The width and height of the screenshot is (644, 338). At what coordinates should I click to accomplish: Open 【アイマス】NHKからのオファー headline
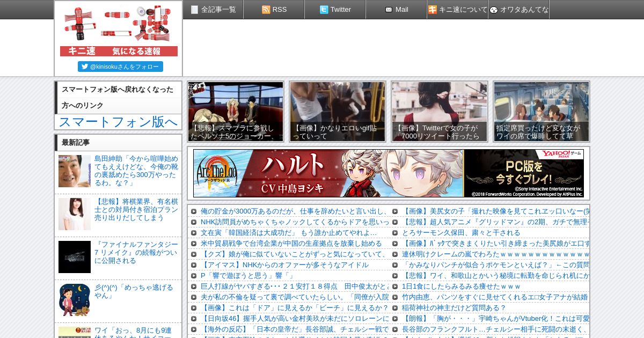pyautogui.click(x=284, y=265)
